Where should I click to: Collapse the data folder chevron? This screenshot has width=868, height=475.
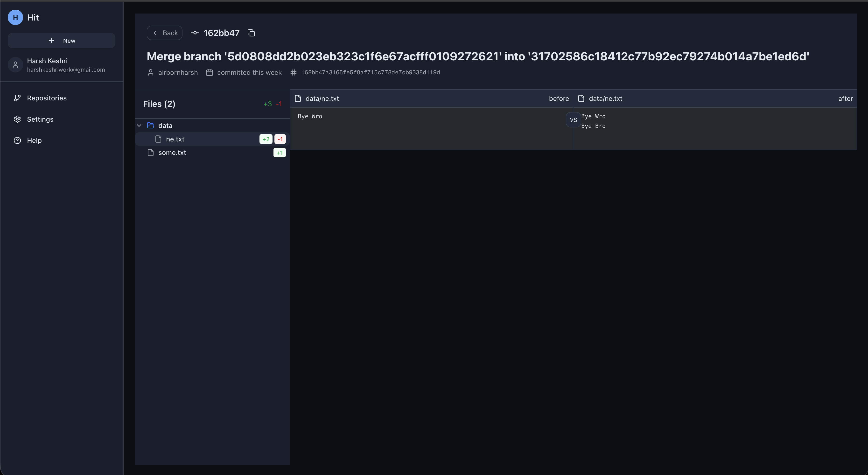click(139, 125)
